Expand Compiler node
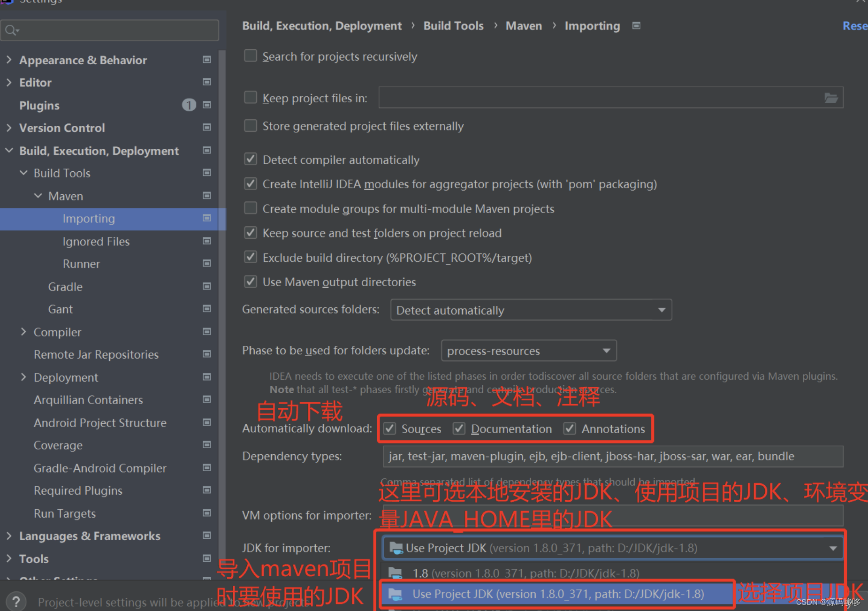Image resolution: width=868 pixels, height=611 pixels. coord(23,332)
